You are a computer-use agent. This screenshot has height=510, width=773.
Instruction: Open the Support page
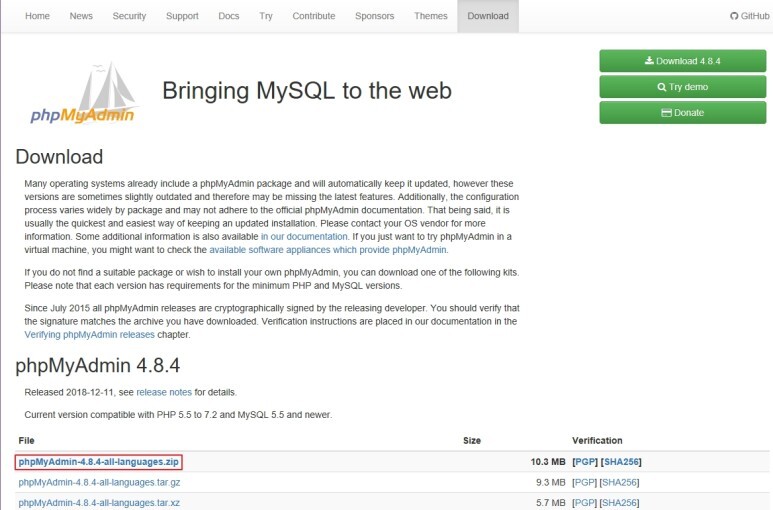(182, 16)
